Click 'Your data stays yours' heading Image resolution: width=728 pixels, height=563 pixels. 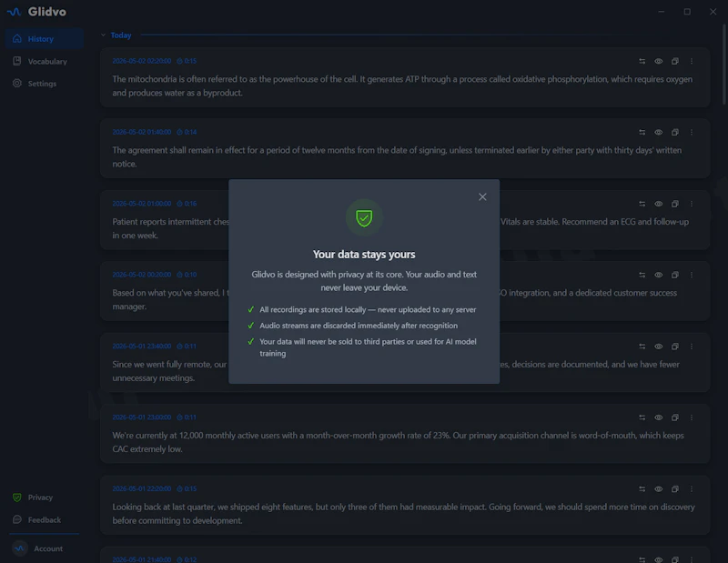(364, 255)
